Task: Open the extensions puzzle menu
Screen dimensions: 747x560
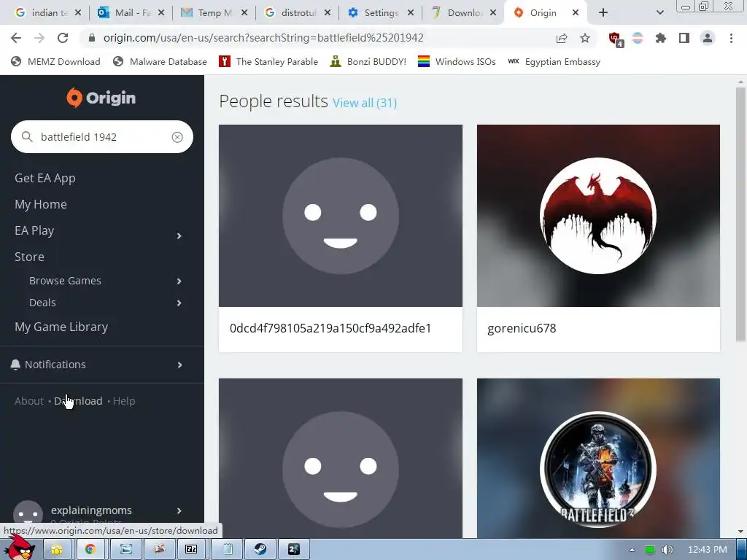Action: (661, 38)
